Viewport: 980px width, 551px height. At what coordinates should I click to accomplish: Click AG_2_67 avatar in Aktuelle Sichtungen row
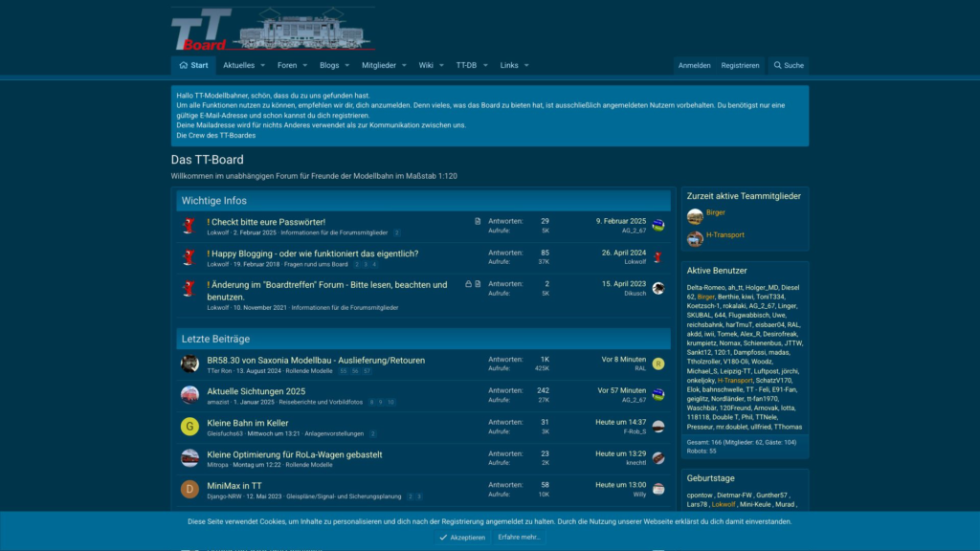pyautogui.click(x=658, y=395)
